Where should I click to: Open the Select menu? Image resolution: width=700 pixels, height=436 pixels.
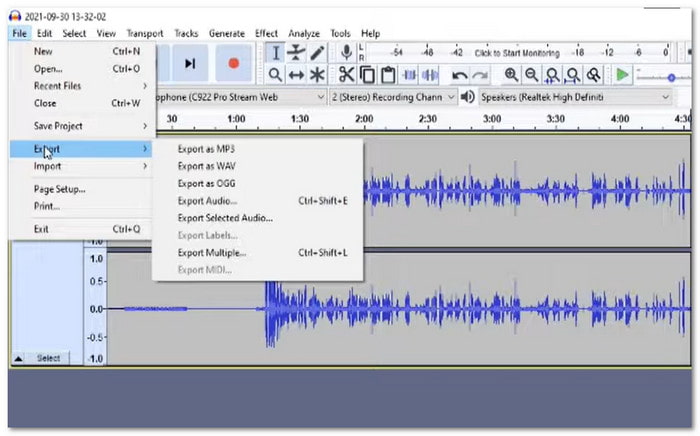74,33
